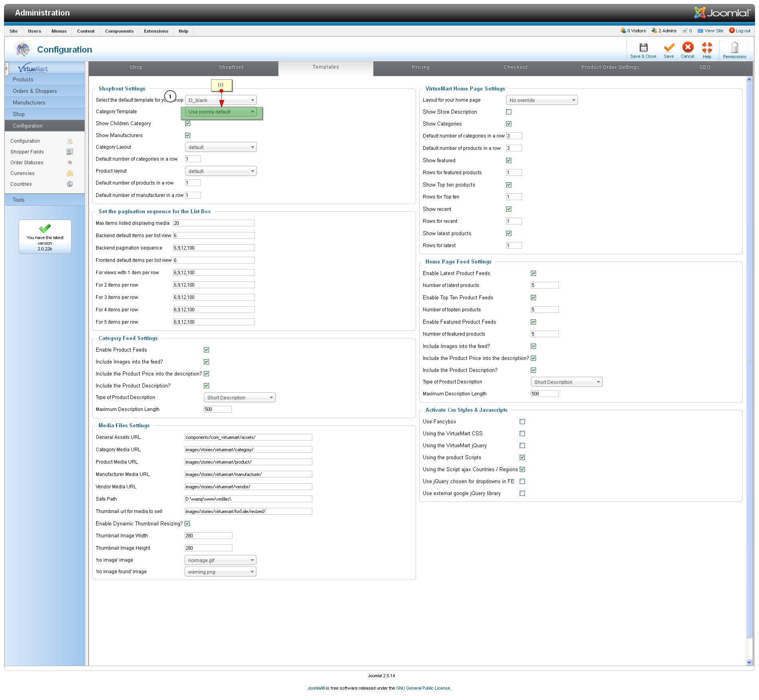
Task: Click Safe Path input field
Action: point(248,499)
